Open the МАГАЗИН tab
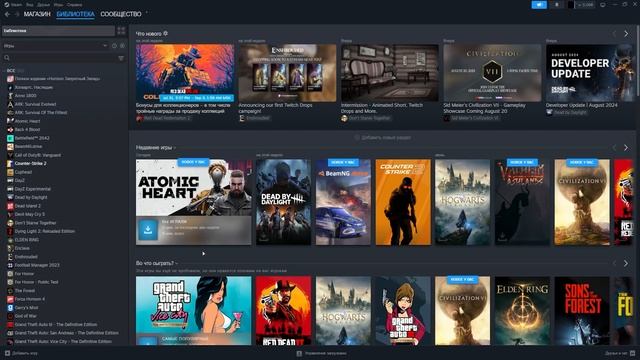 pyautogui.click(x=37, y=14)
